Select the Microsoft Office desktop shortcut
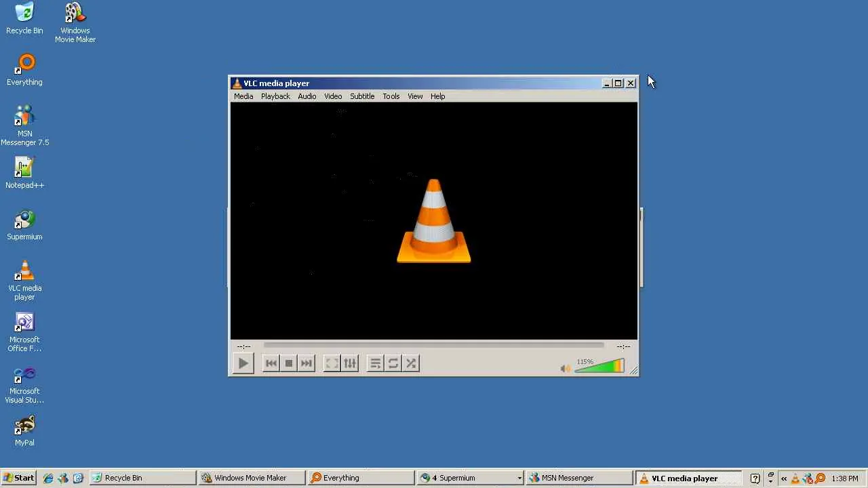Image resolution: width=868 pixels, height=488 pixels. pos(24,332)
